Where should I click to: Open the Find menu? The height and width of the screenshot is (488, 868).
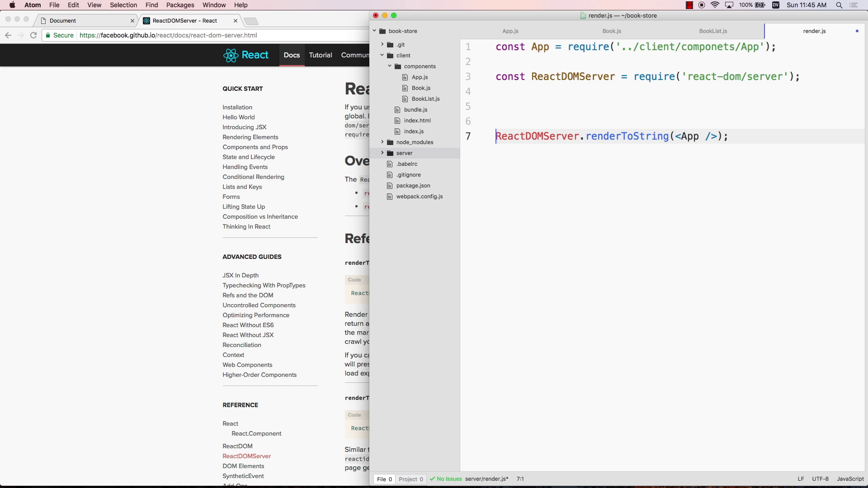coord(152,5)
